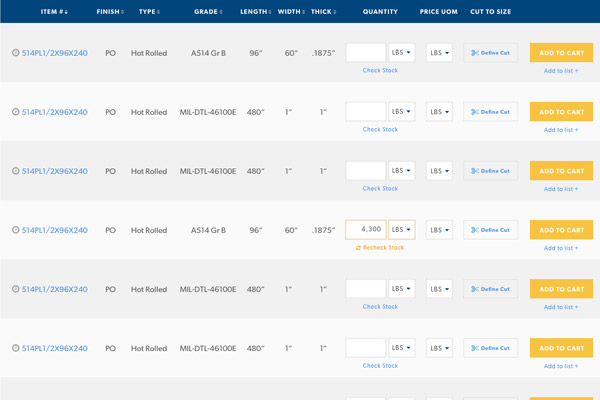Click Add to list + in the second row
600x400 pixels.
[561, 130]
